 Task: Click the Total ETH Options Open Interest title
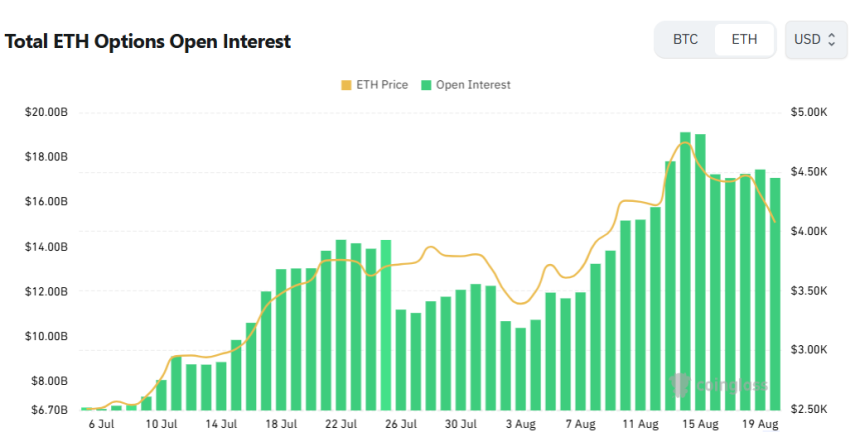coord(148,42)
